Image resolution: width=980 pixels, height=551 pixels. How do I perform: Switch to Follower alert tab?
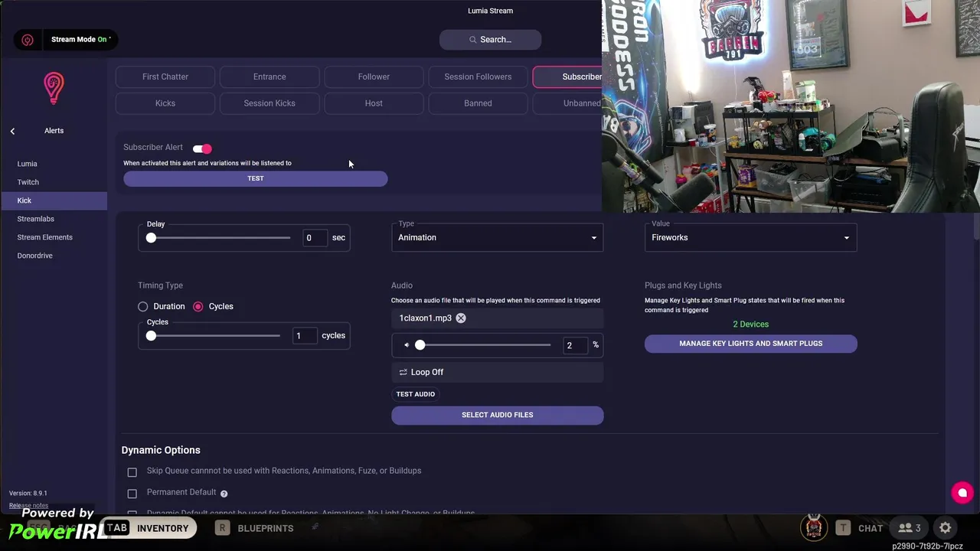pos(374,77)
